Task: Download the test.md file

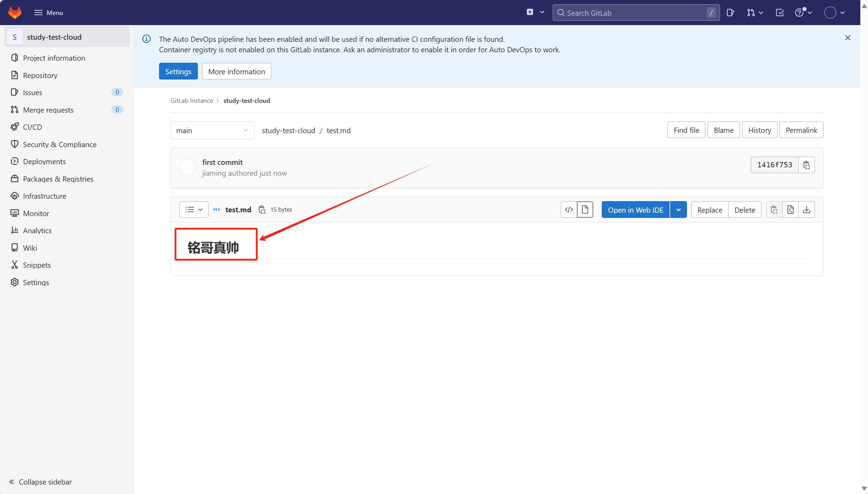Action: [806, 210]
